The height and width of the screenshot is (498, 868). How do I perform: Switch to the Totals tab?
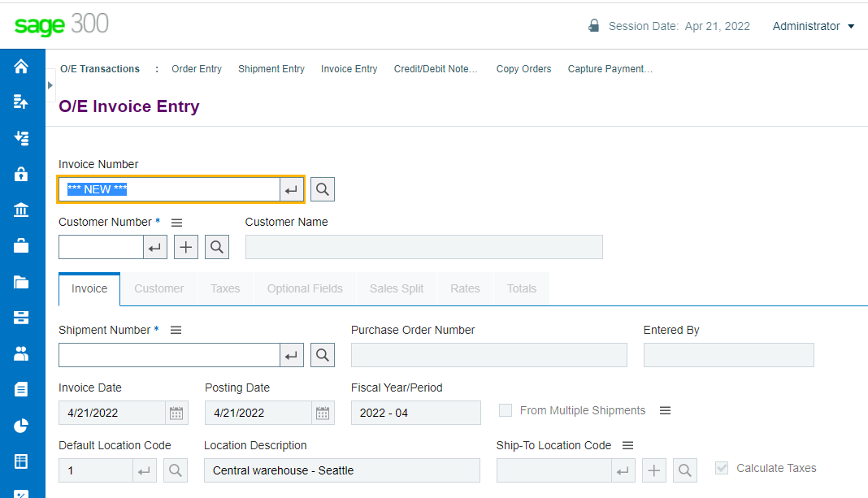521,288
